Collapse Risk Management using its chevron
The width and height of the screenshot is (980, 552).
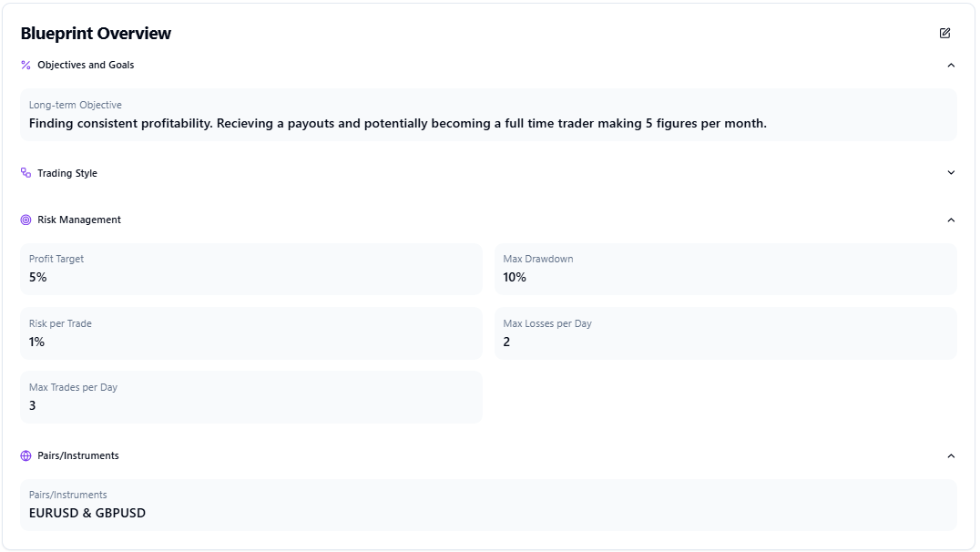(951, 220)
